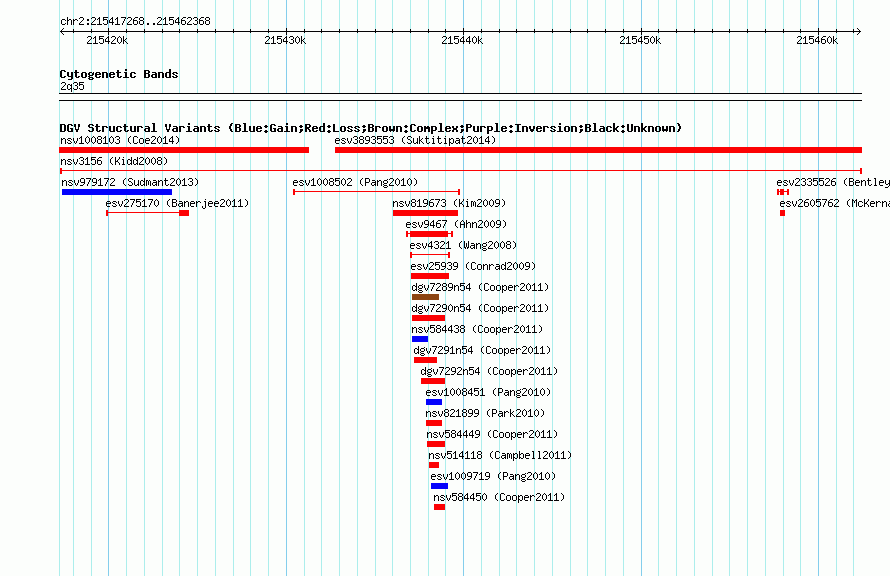This screenshot has width=890, height=576.
Task: Select the small red bar under esv2605762
Action: pyautogui.click(x=782, y=213)
